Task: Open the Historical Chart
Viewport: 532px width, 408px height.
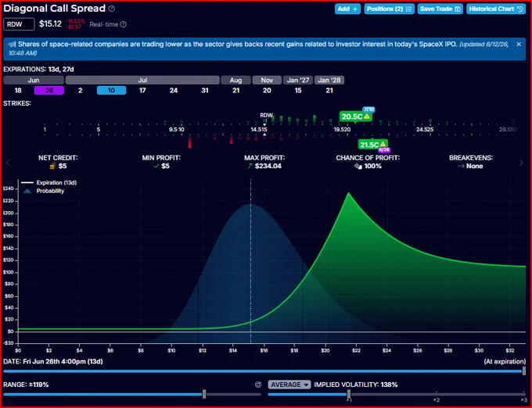Action: pyautogui.click(x=496, y=9)
